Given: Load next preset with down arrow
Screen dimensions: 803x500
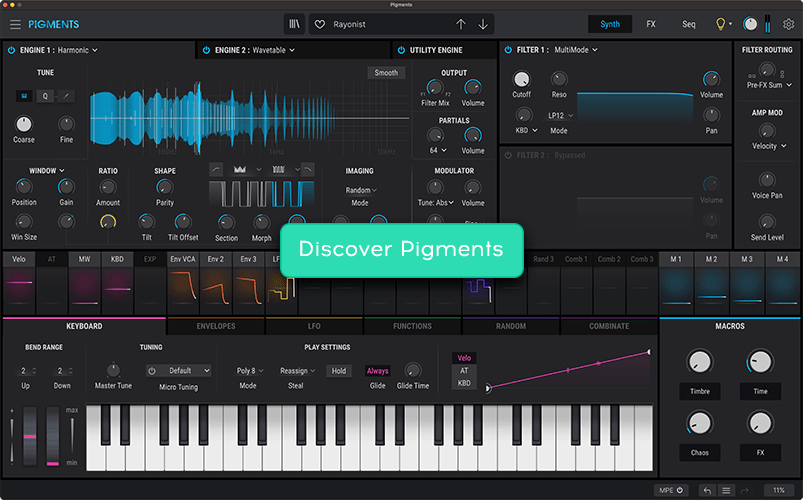Looking at the screenshot, I should 483,24.
